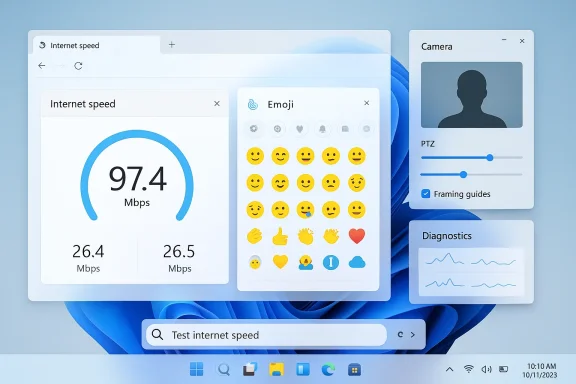Select the Internet speed browser tab
This screenshot has height=384, width=576.
(96, 45)
